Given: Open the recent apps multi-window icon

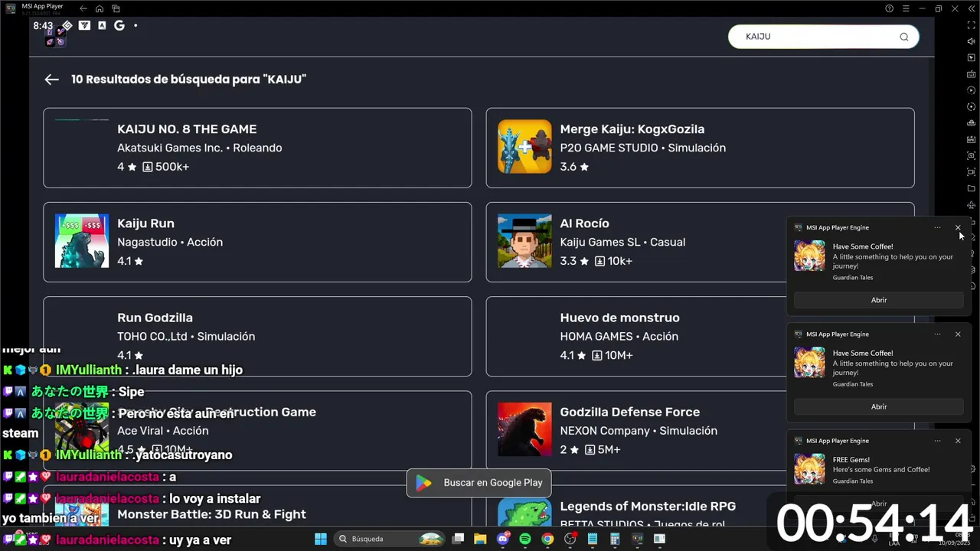Looking at the screenshot, I should point(116,8).
